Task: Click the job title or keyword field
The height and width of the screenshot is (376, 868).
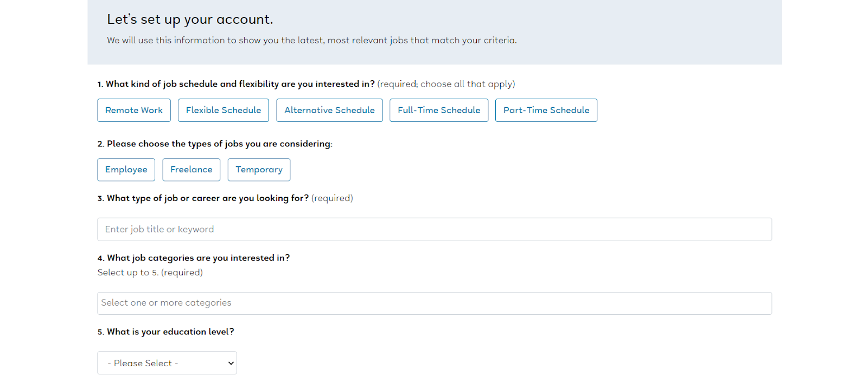Action: (434, 229)
